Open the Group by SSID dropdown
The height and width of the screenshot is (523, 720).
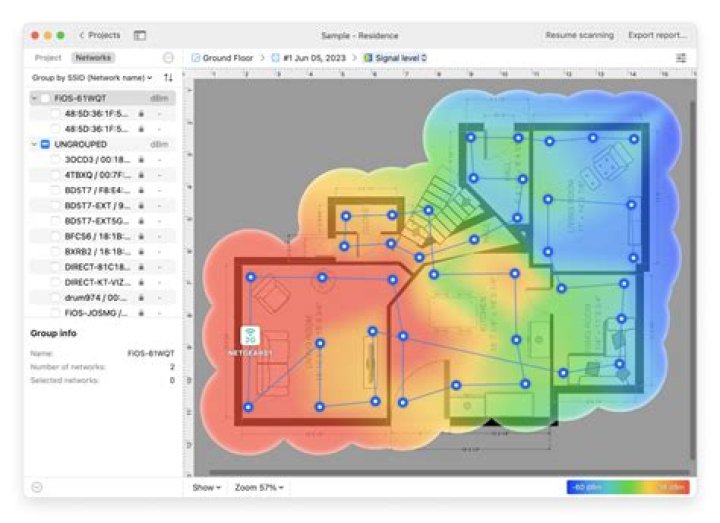tap(92, 77)
